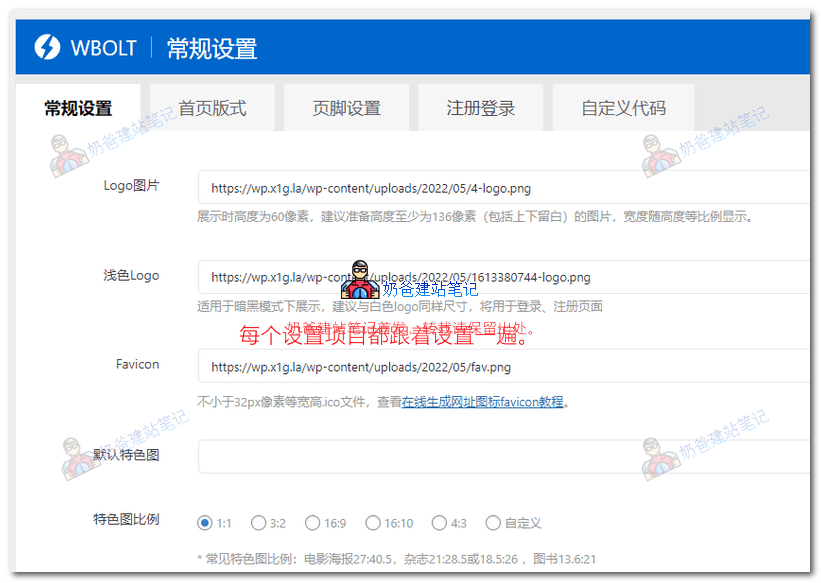821x583 pixels.
Task: Select the 常规设置 tab
Action: pos(80,107)
